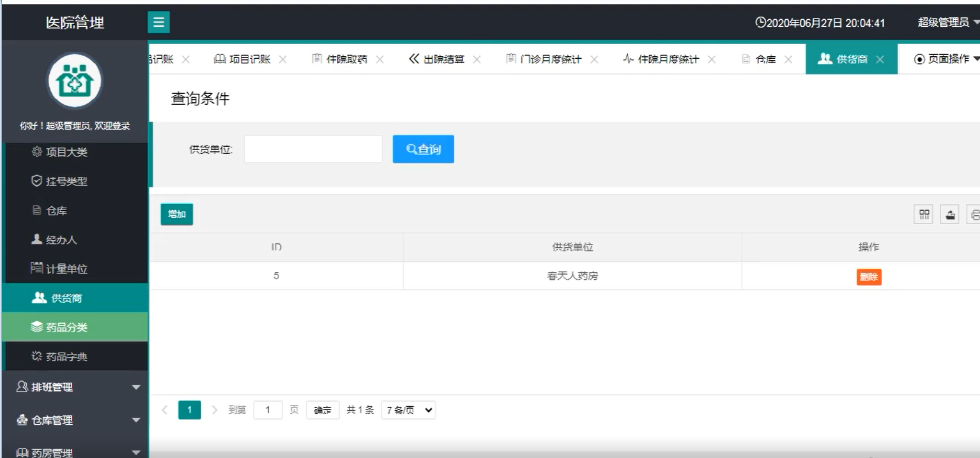Focus the page number jump input
Screen dimensions: 980x458
(x=268, y=410)
